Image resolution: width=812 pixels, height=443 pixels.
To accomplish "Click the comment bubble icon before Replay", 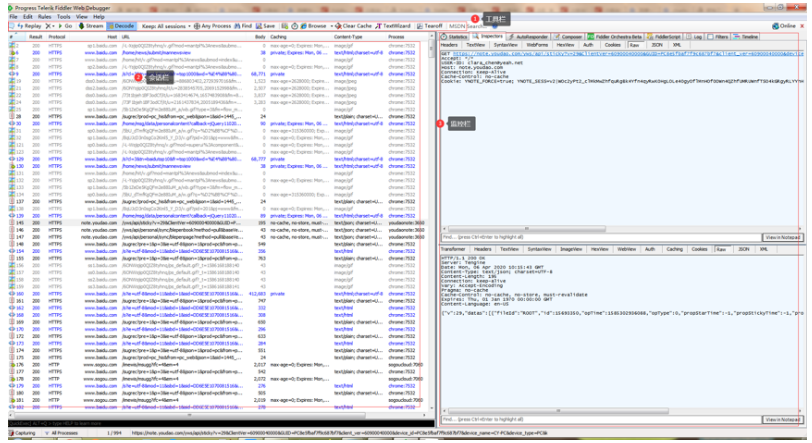I will [12, 26].
